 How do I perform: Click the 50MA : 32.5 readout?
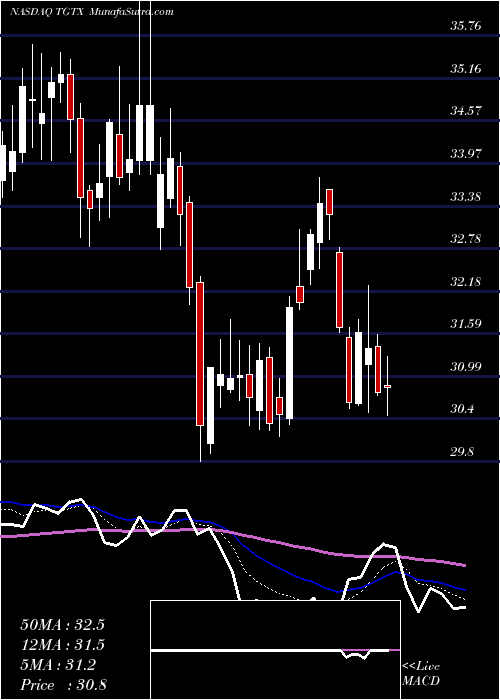pyautogui.click(x=62, y=625)
